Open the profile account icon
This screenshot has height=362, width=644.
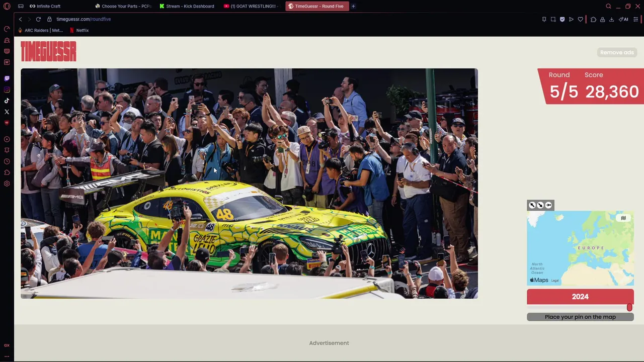(x=602, y=19)
